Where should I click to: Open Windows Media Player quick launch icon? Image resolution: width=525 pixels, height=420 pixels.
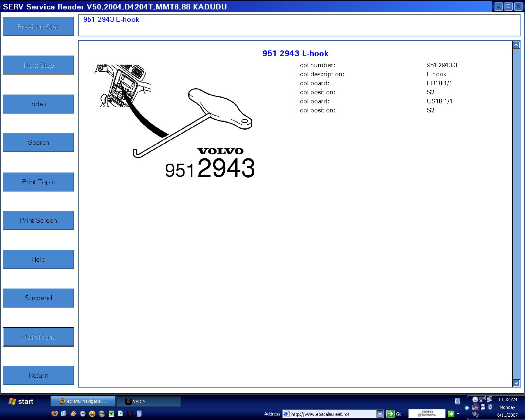pyautogui.click(x=82, y=413)
